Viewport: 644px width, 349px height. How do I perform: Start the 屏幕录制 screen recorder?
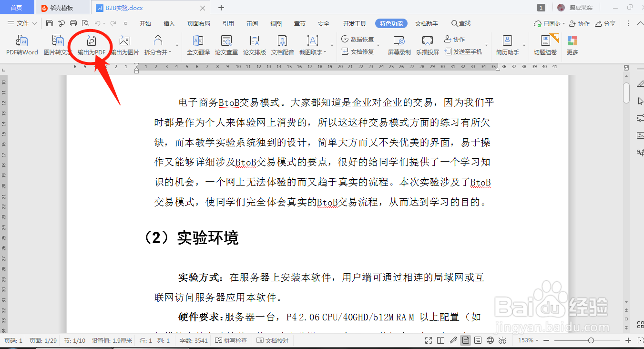coord(399,45)
